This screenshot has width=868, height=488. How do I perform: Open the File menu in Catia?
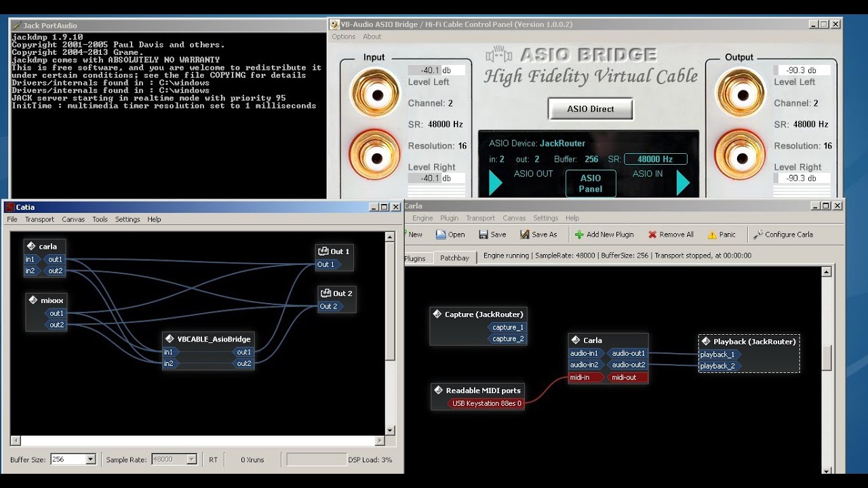(x=12, y=220)
